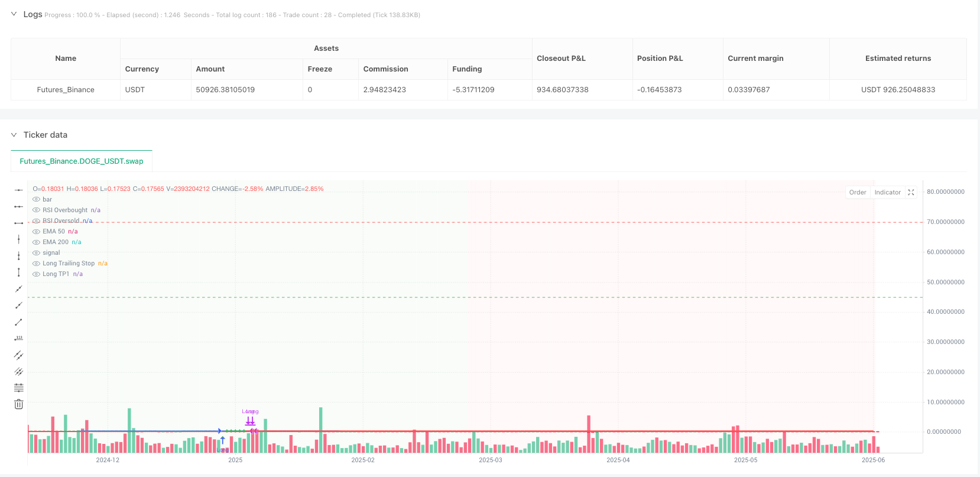Select the horizontal straight line drawing tool

click(x=19, y=190)
